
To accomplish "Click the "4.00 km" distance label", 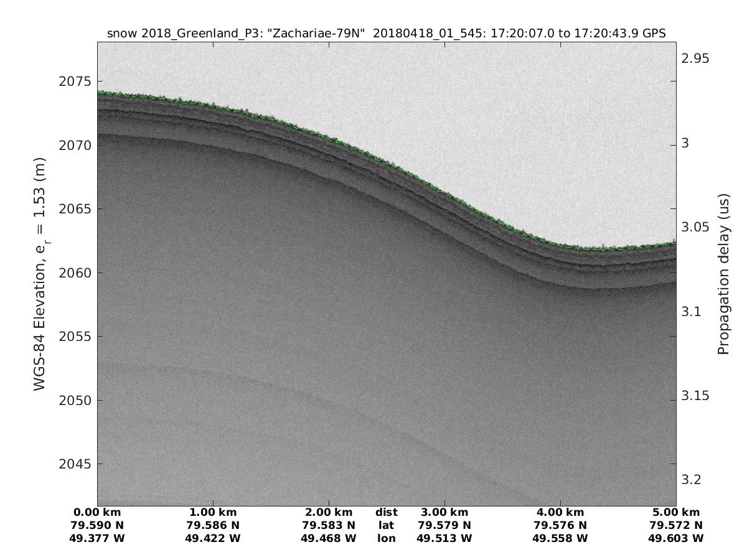I will 560,513.
